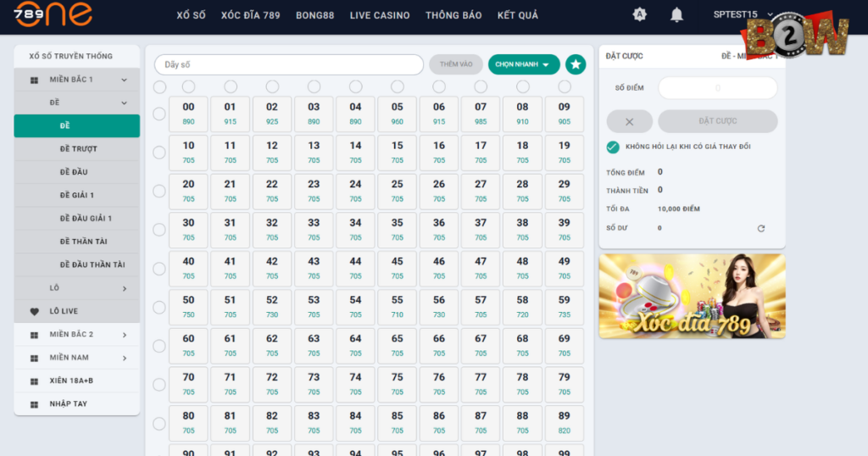
Task: Click the star favorites button
Action: coord(576,64)
